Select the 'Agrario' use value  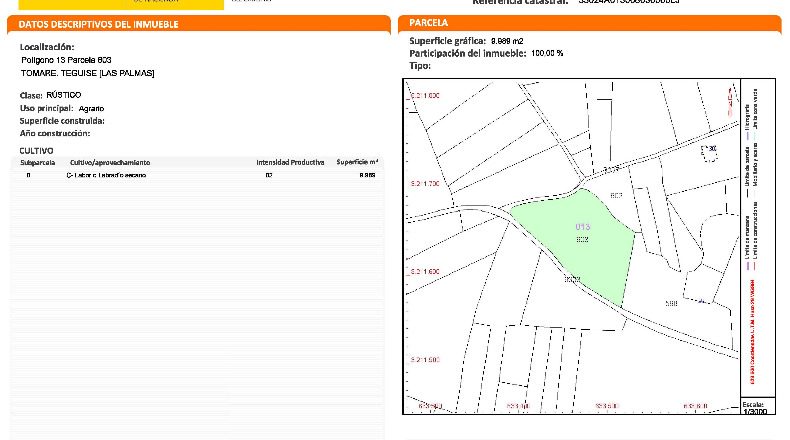point(91,108)
